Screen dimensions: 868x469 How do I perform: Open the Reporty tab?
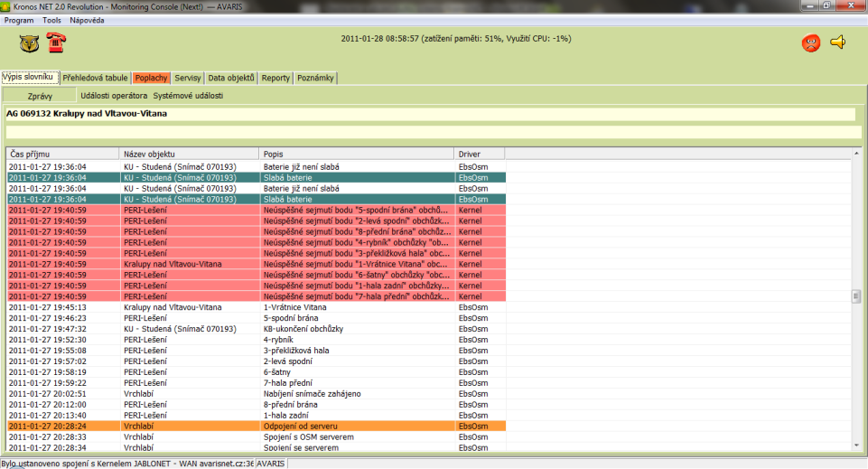pyautogui.click(x=275, y=78)
